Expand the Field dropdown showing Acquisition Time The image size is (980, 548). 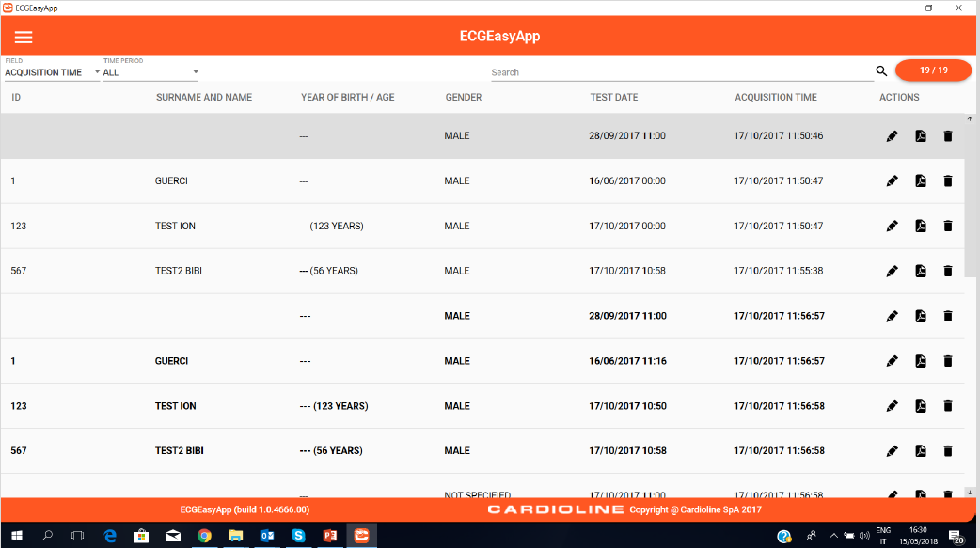point(52,72)
